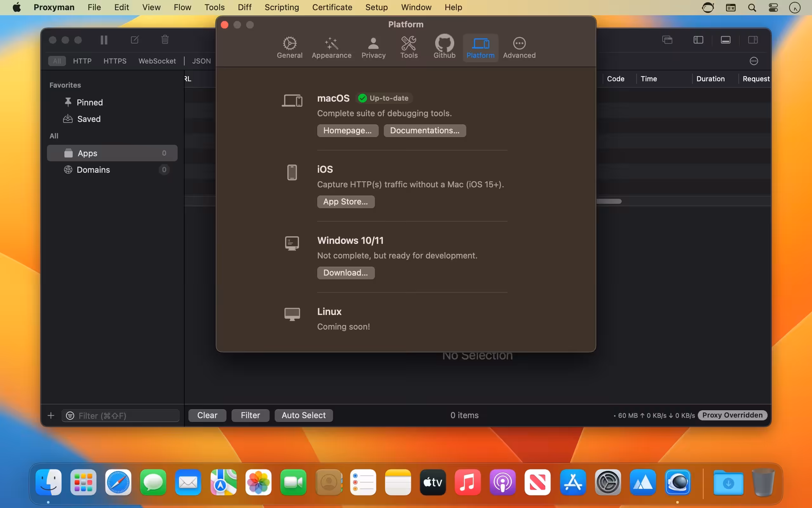Pause recording in the Proxyman main window

[104, 40]
